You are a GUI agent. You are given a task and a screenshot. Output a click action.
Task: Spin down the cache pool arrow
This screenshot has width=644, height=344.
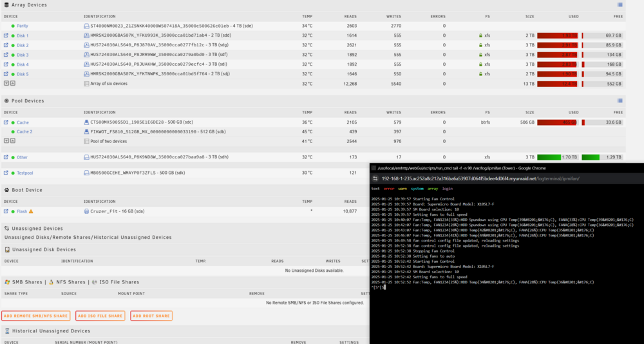[x=6, y=140]
